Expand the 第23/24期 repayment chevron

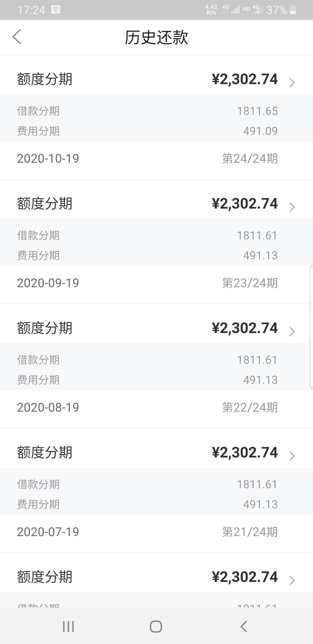coord(292,207)
